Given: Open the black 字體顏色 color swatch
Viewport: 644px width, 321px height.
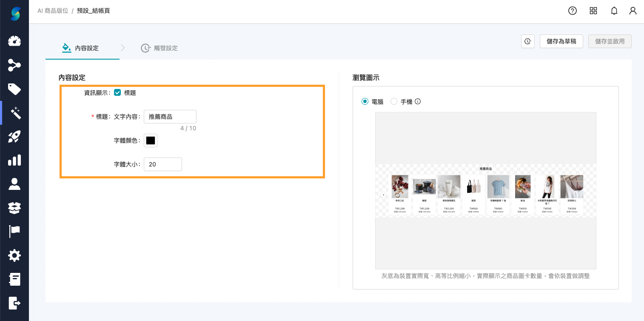Looking at the screenshot, I should (x=151, y=140).
